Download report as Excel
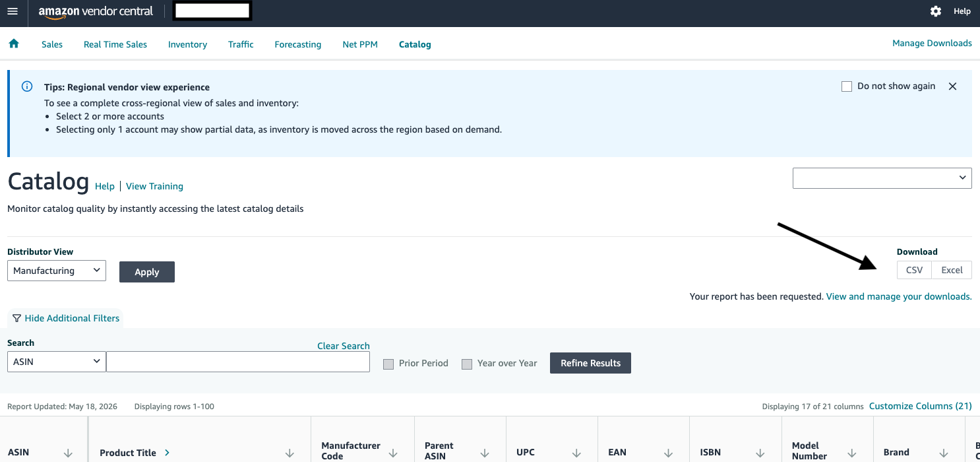 [952, 270]
